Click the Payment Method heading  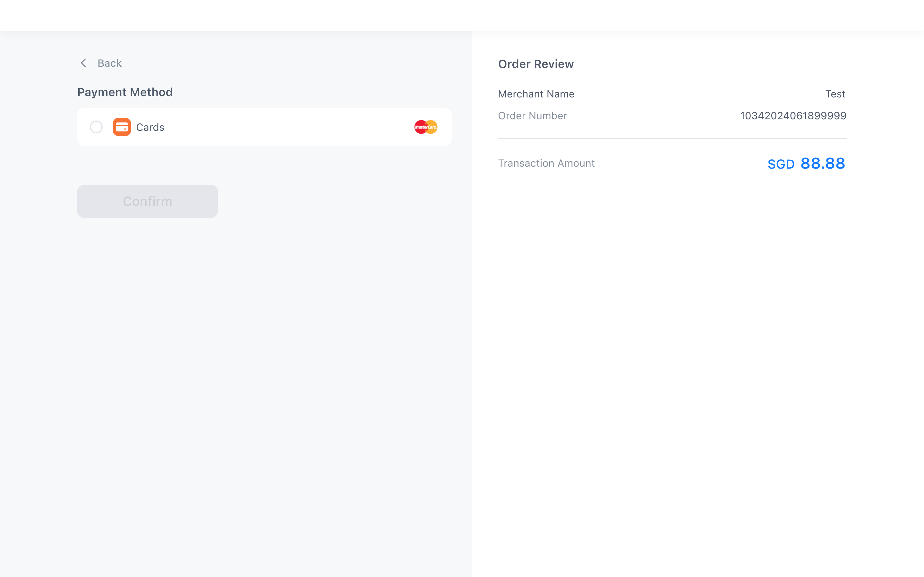(x=125, y=92)
